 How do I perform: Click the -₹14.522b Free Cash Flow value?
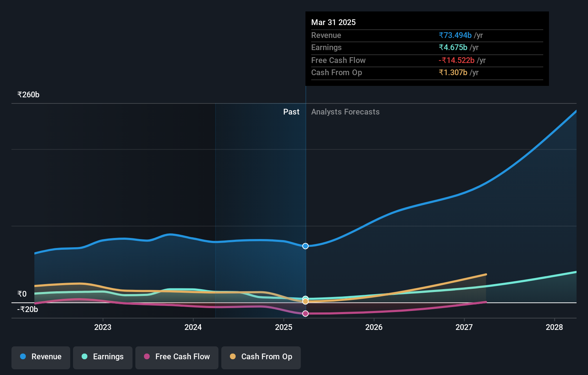pyautogui.click(x=457, y=60)
